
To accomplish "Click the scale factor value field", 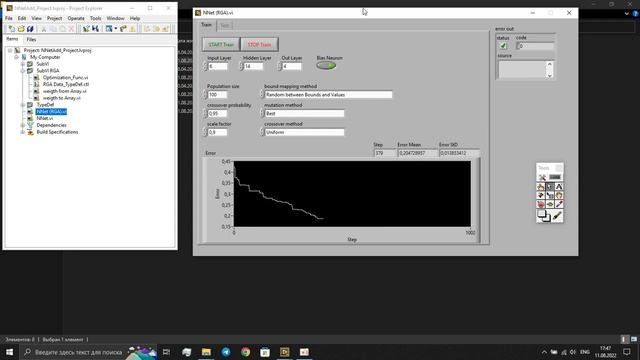I will (217, 132).
